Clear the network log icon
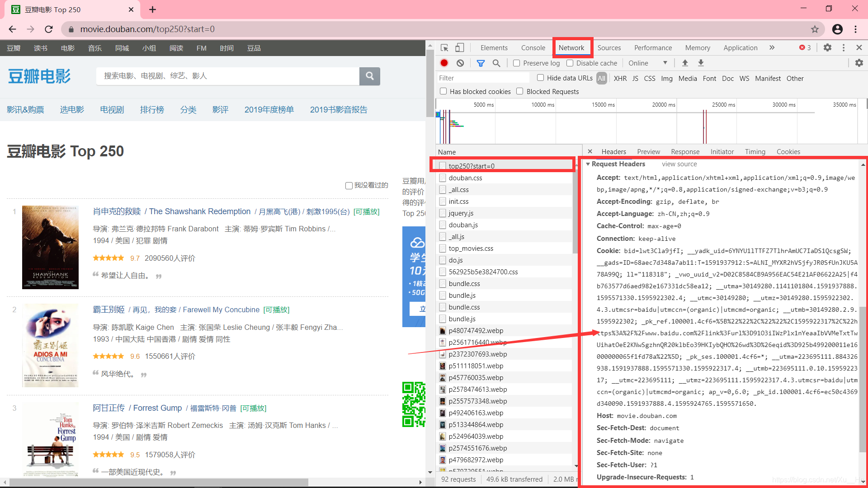This screenshot has height=488, width=868. [460, 63]
